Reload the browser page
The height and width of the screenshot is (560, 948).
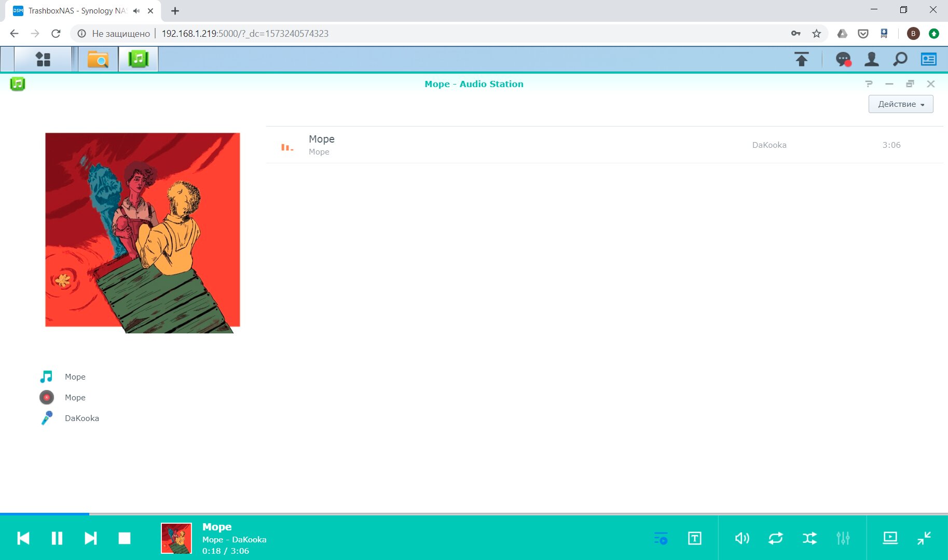point(56,34)
